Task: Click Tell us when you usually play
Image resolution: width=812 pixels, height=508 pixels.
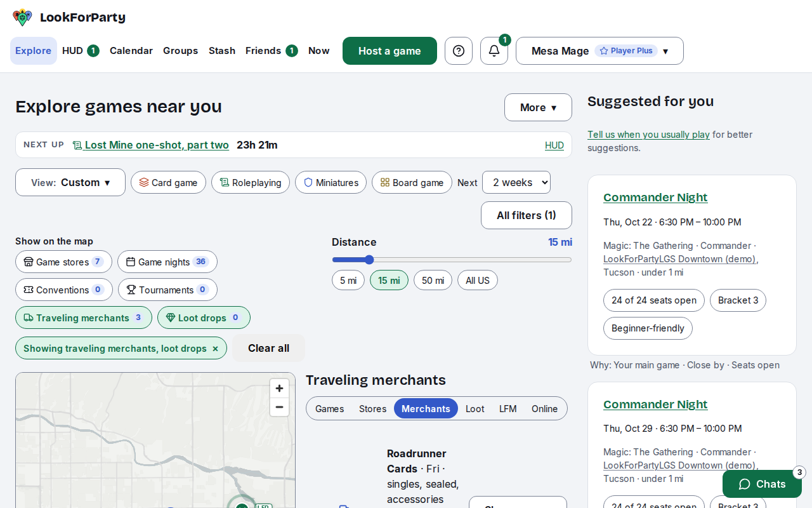Action: point(648,135)
